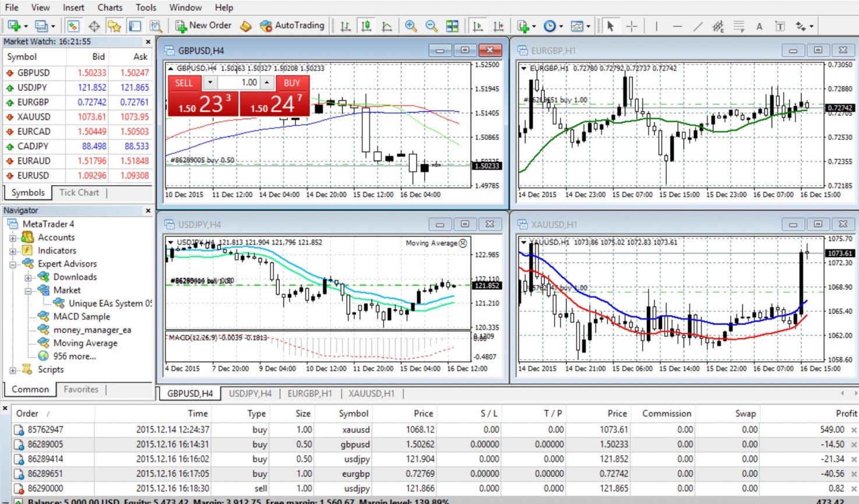Open the Charts menu
This screenshot has width=859, height=504.
point(110,8)
